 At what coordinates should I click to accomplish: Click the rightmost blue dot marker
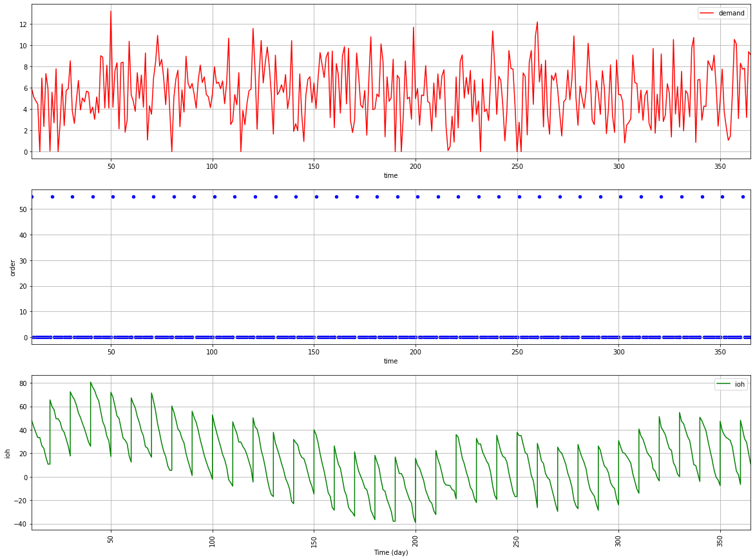744,198
